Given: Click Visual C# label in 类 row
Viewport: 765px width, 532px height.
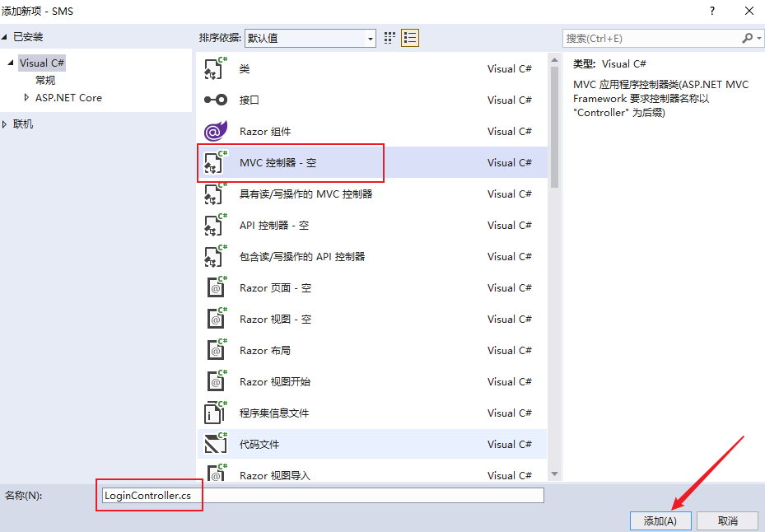Looking at the screenshot, I should 510,69.
